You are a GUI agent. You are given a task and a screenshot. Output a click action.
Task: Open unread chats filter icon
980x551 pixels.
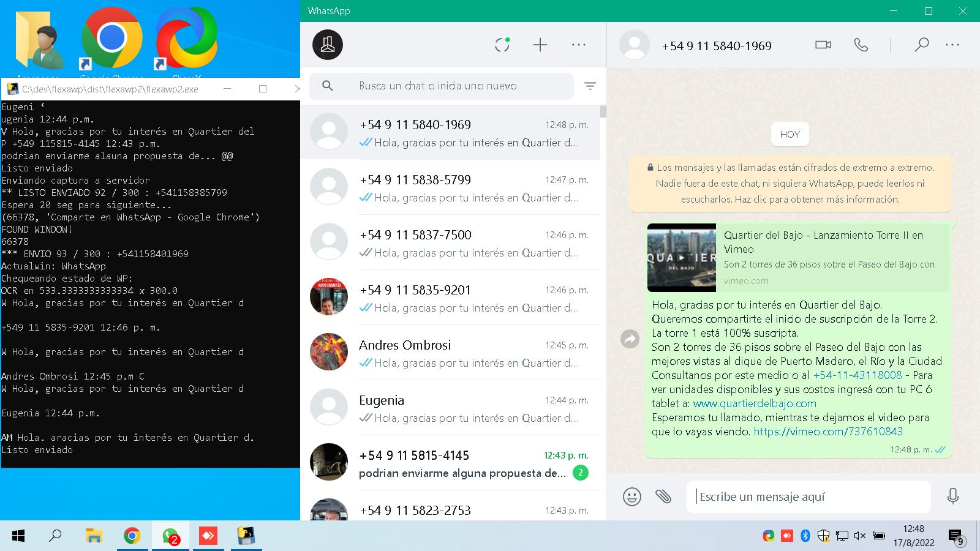[590, 86]
